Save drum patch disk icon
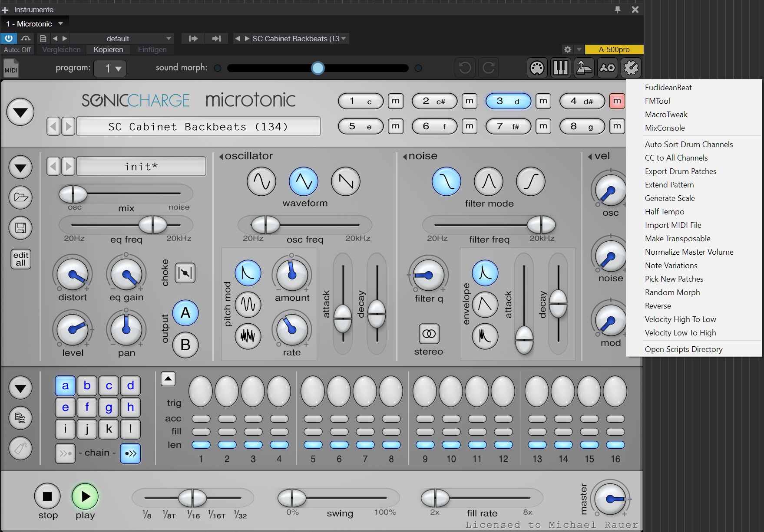The image size is (764, 532). pos(20,228)
